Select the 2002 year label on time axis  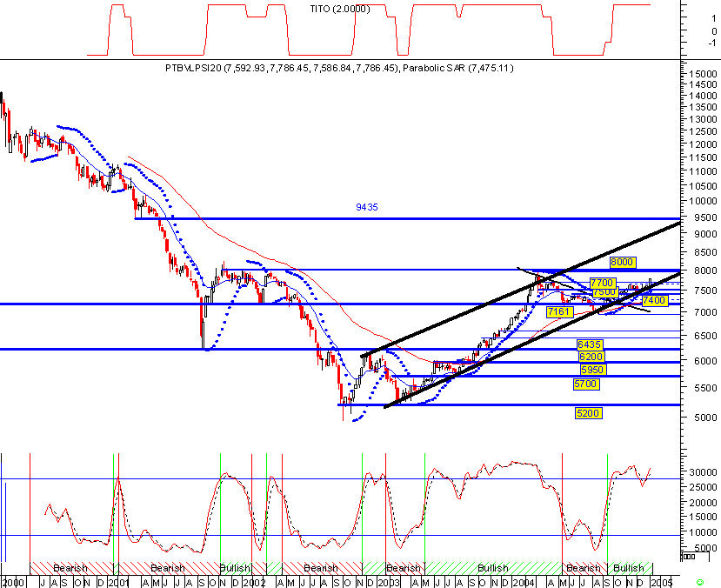click(254, 583)
